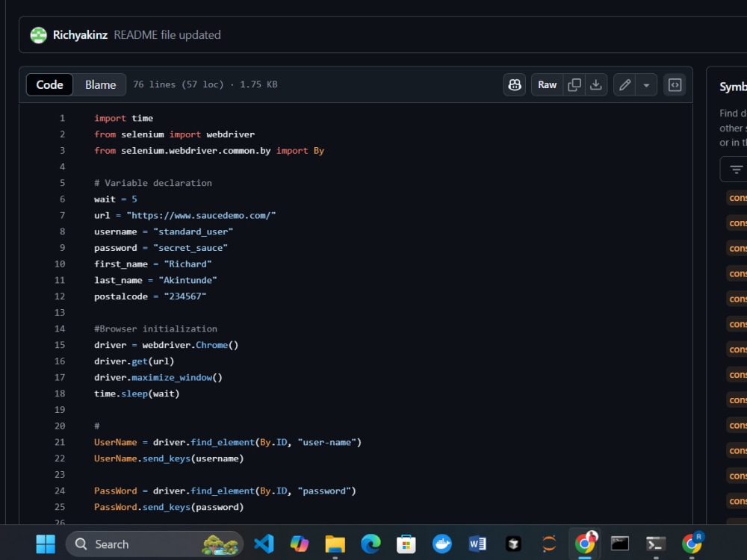Open Microsoft Word from taskbar
Screen dimensions: 747x560
pos(477,544)
